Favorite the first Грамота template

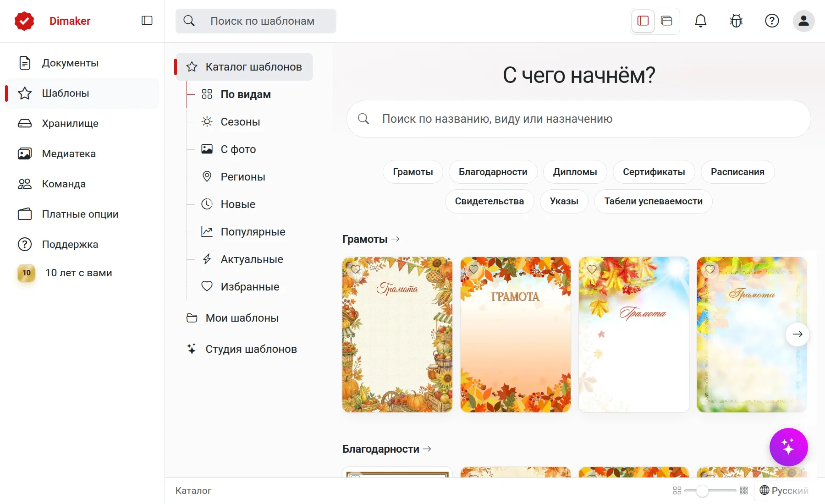[356, 269]
